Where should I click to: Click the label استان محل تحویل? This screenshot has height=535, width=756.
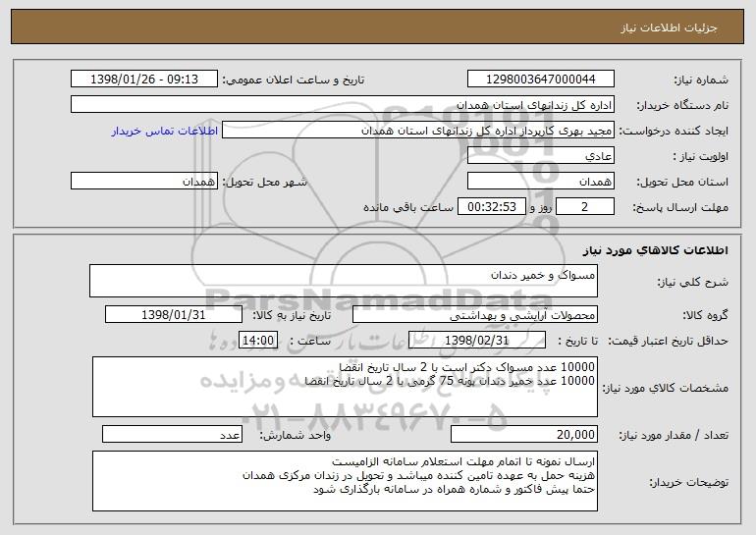click(x=682, y=183)
